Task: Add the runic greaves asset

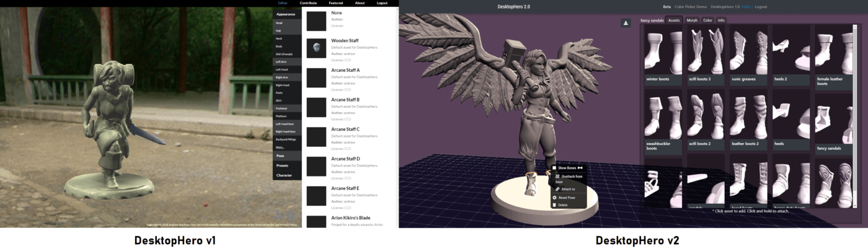Action: (x=749, y=55)
